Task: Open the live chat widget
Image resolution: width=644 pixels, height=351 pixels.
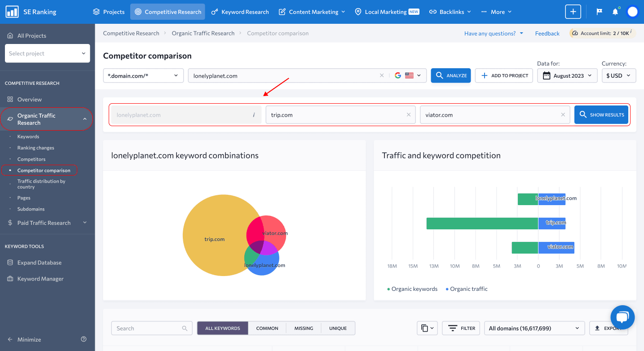Action: click(x=622, y=317)
